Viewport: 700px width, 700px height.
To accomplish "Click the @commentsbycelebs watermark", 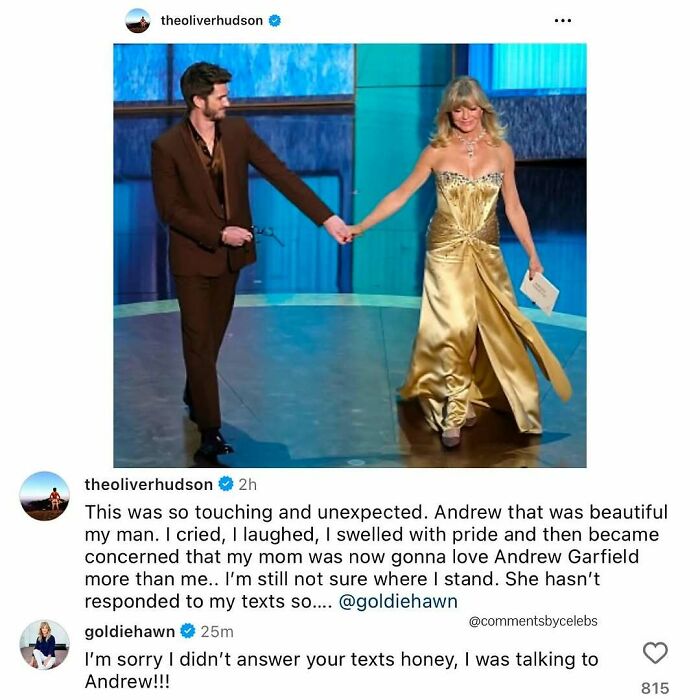I will pyautogui.click(x=533, y=621).
